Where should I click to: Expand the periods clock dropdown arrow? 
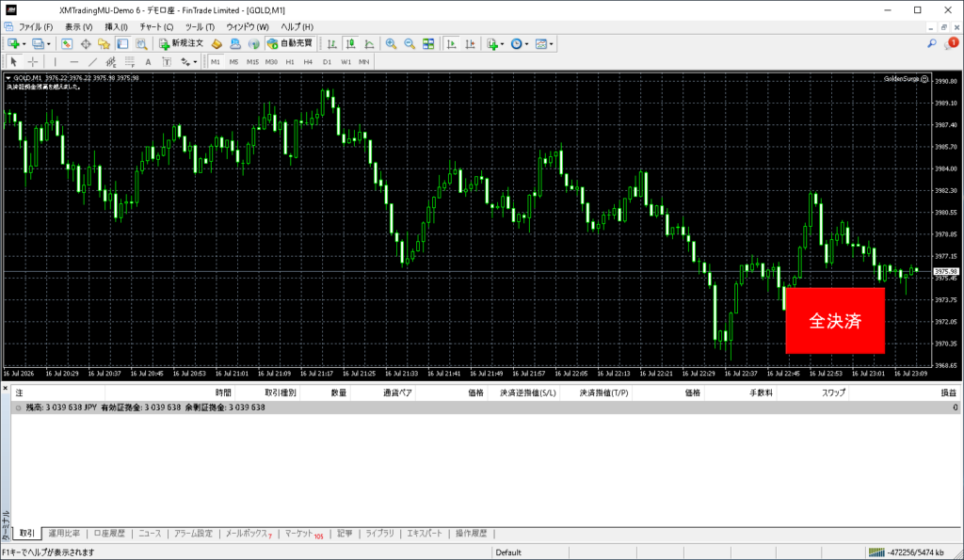click(527, 44)
